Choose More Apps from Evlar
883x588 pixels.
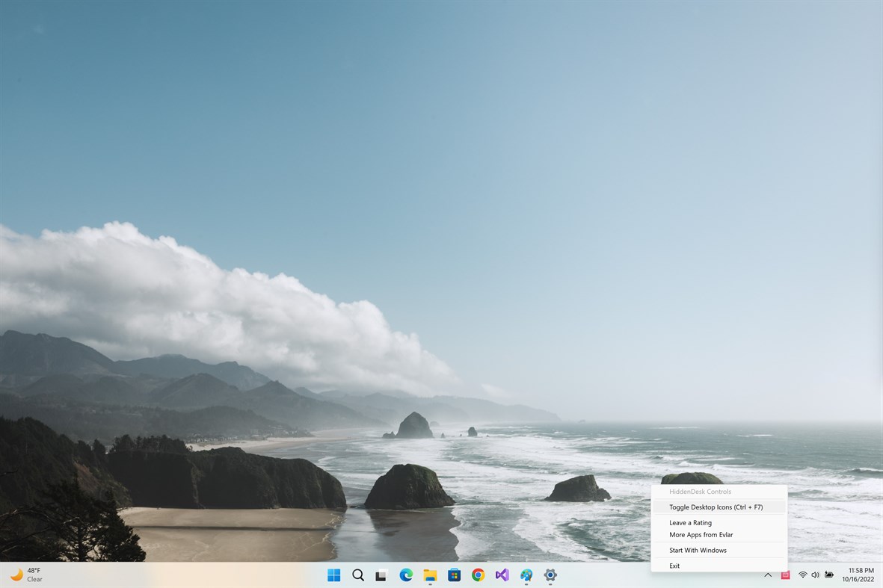click(x=700, y=535)
